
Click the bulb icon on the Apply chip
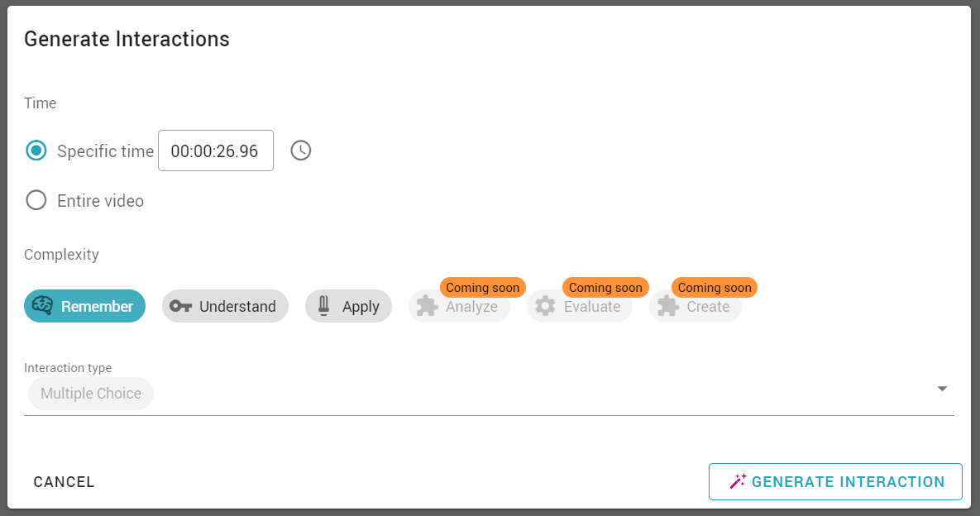tap(323, 306)
